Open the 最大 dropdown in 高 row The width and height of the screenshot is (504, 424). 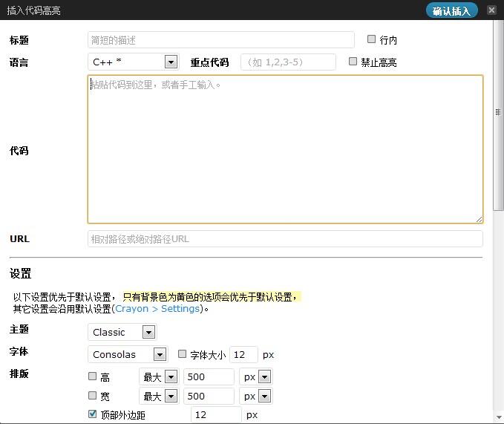tap(159, 376)
